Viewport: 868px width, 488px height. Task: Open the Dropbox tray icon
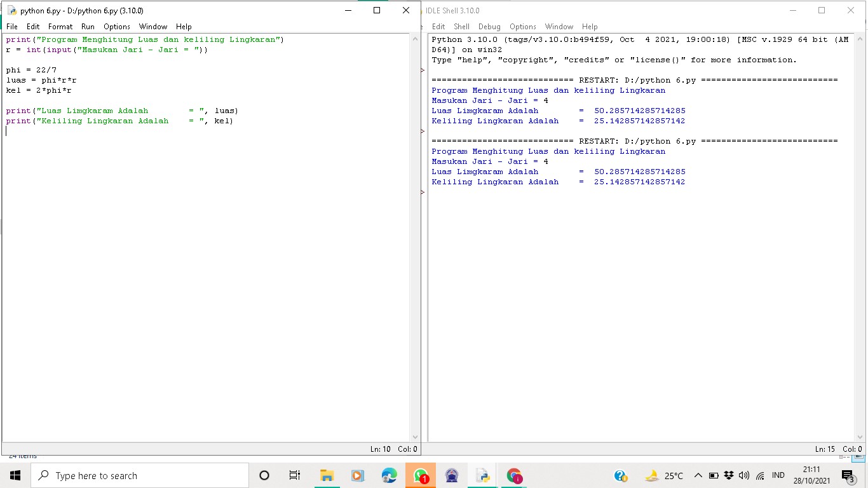click(x=729, y=475)
